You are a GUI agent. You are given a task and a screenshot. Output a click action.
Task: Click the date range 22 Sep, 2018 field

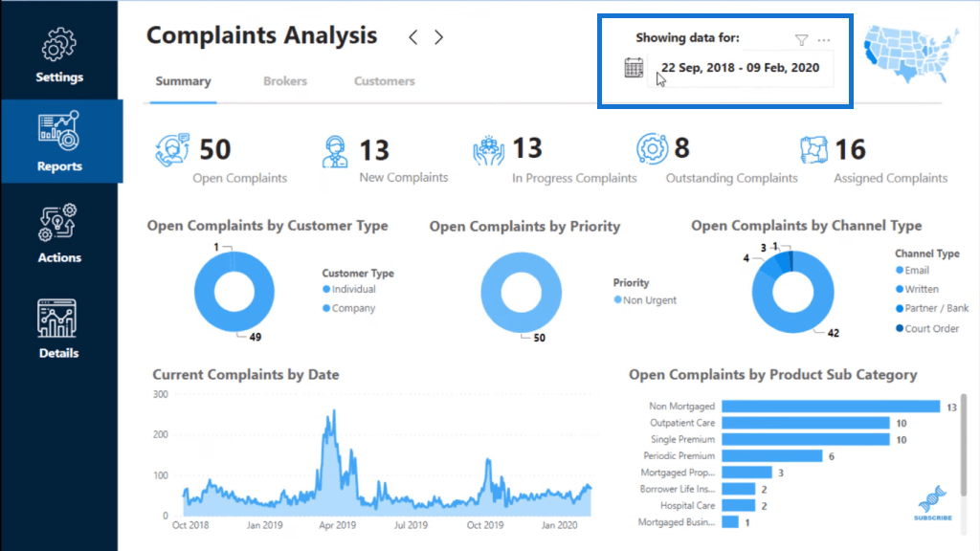pos(740,68)
